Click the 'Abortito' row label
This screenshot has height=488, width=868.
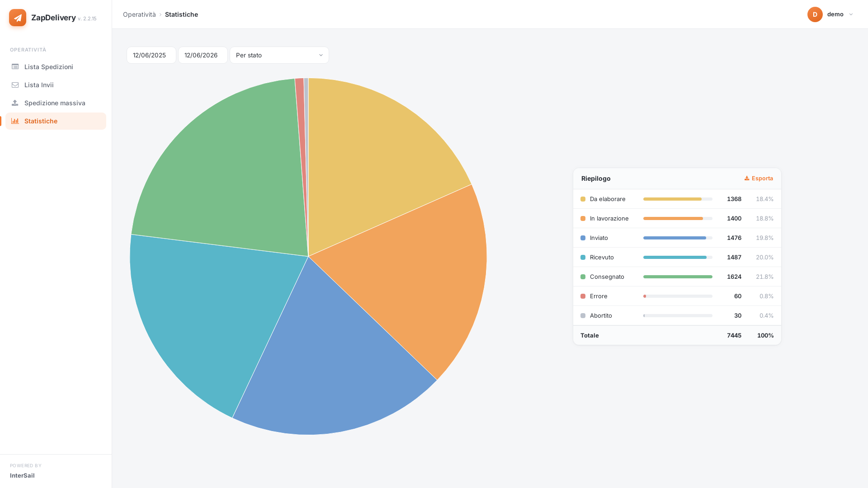click(601, 316)
